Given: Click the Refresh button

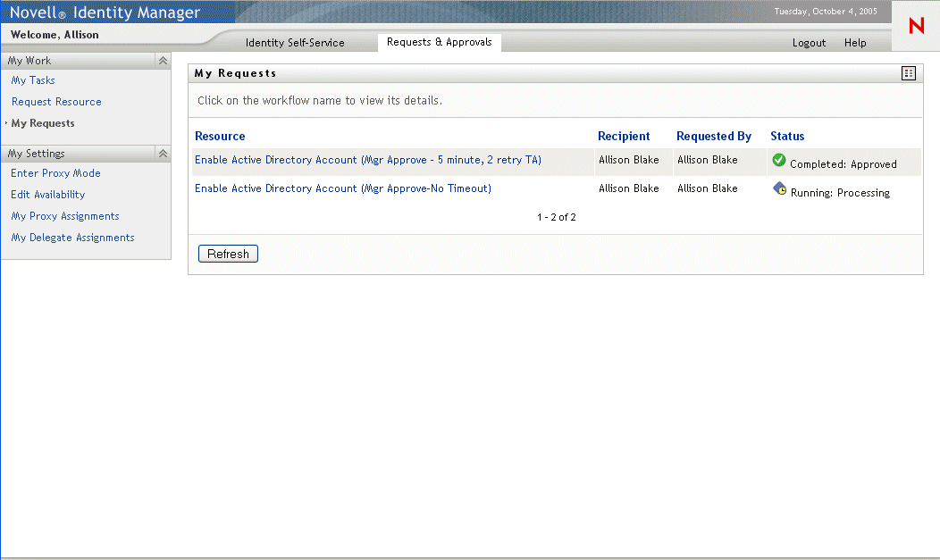Looking at the screenshot, I should pos(227,253).
